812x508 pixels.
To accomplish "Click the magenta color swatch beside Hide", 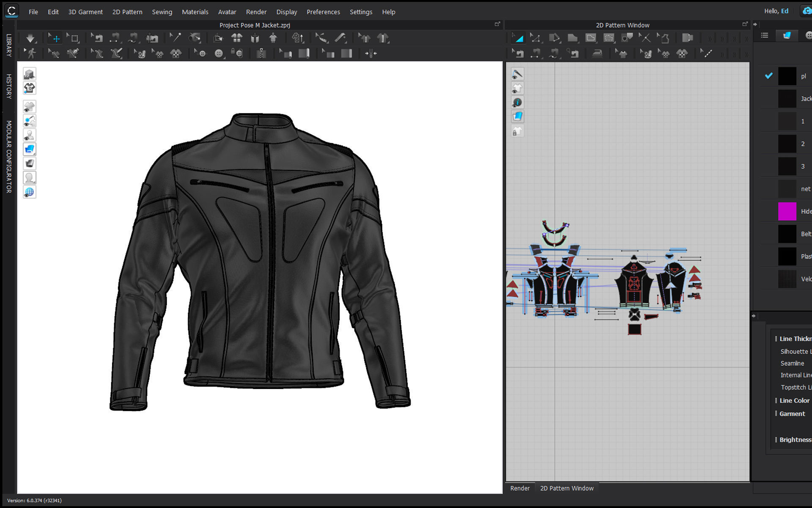I will (x=787, y=211).
